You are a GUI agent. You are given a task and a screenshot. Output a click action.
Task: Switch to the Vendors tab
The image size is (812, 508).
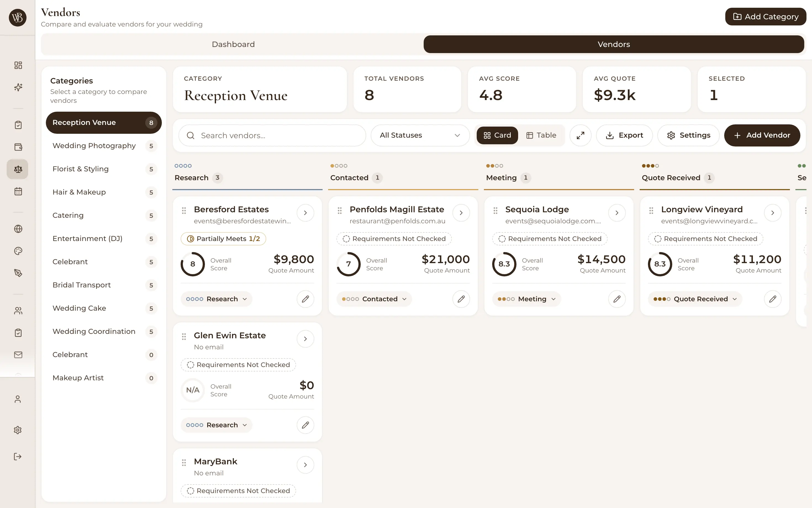click(x=614, y=44)
